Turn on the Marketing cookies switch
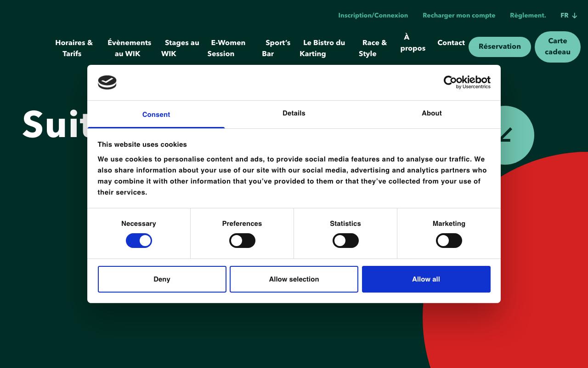The image size is (588, 368). tap(449, 241)
